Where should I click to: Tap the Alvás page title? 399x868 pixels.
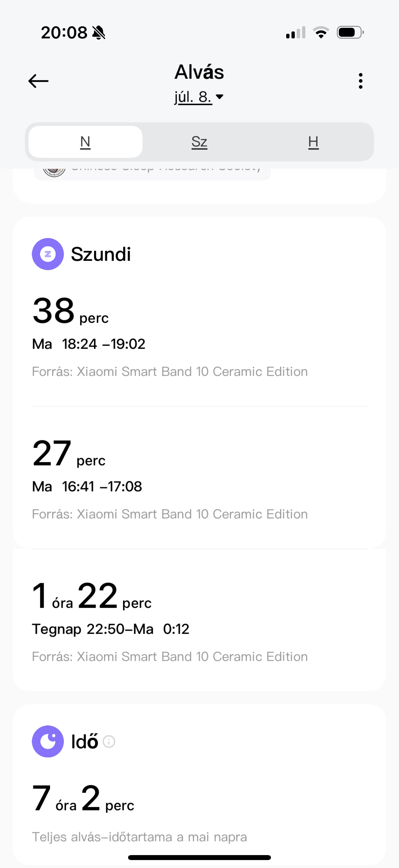199,72
